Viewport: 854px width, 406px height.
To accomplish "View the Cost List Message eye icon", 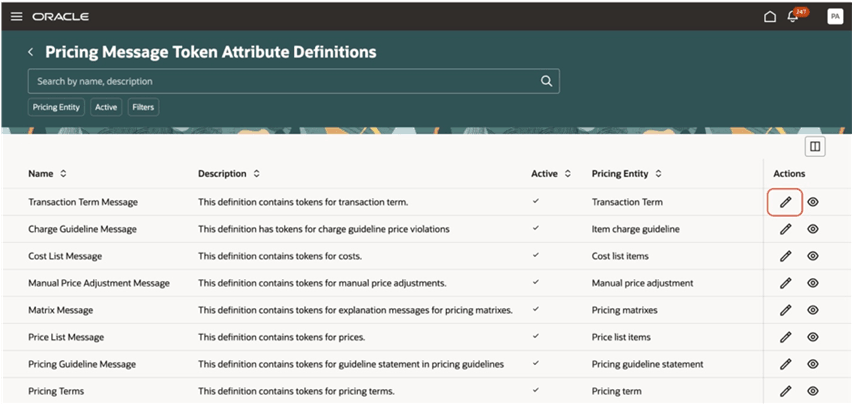I will [x=813, y=256].
